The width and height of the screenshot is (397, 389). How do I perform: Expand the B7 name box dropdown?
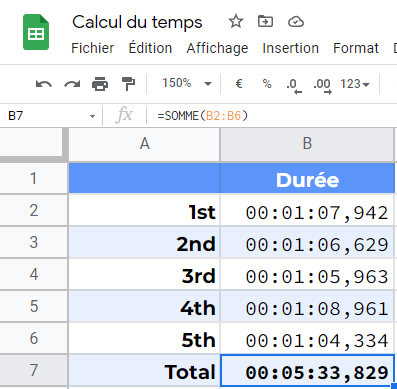coord(92,116)
